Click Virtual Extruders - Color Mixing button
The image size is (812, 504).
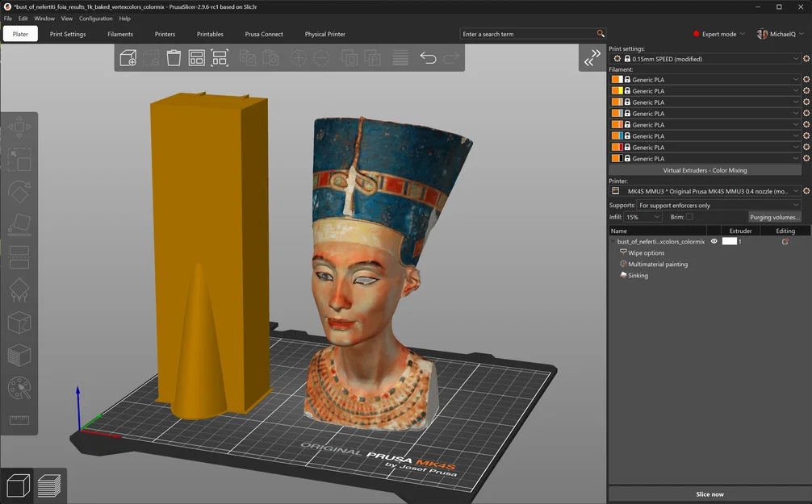705,170
